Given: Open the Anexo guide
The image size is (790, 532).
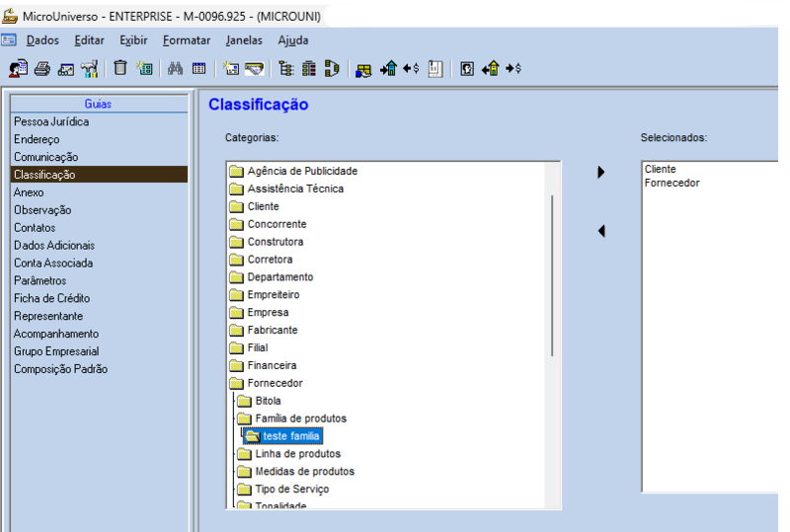Looking at the screenshot, I should click(99, 191).
